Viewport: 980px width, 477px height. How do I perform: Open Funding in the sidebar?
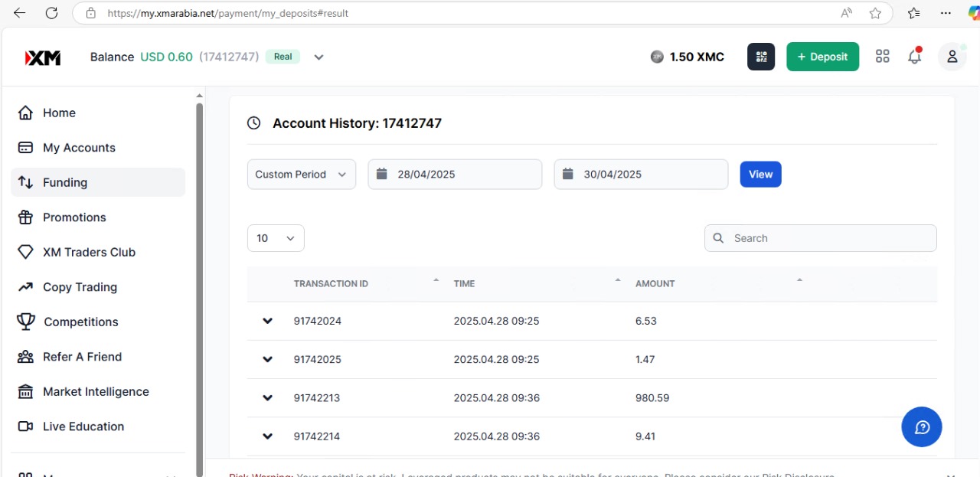(x=65, y=182)
